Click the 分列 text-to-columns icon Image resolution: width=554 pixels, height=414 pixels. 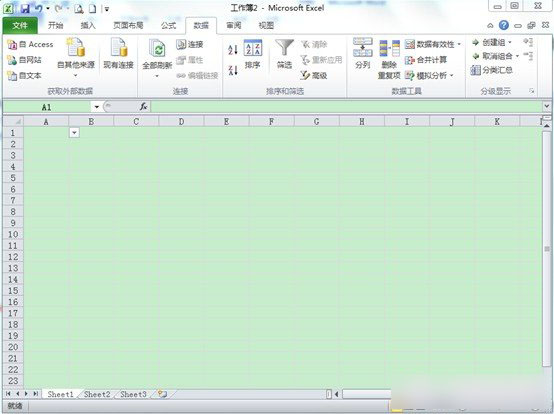(363, 53)
